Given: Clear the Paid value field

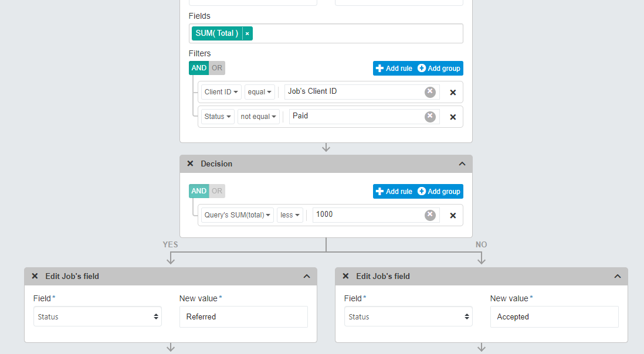Looking at the screenshot, I should click(430, 116).
